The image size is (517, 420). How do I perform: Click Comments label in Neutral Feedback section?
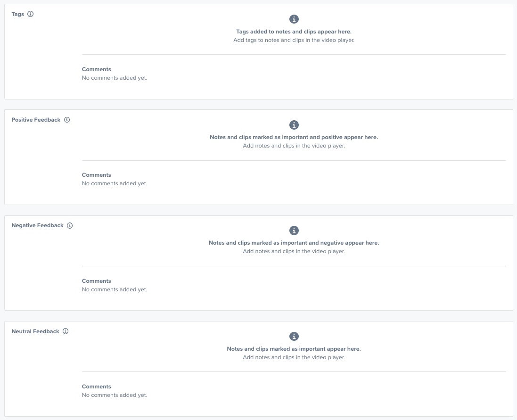(96, 387)
